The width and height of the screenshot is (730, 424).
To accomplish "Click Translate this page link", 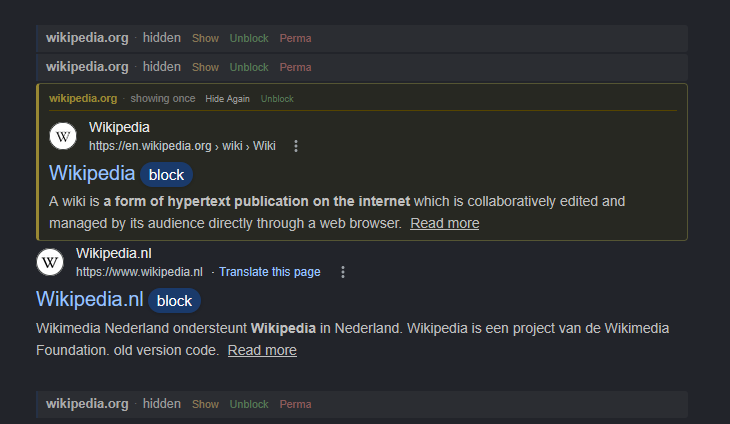I will coord(270,272).
